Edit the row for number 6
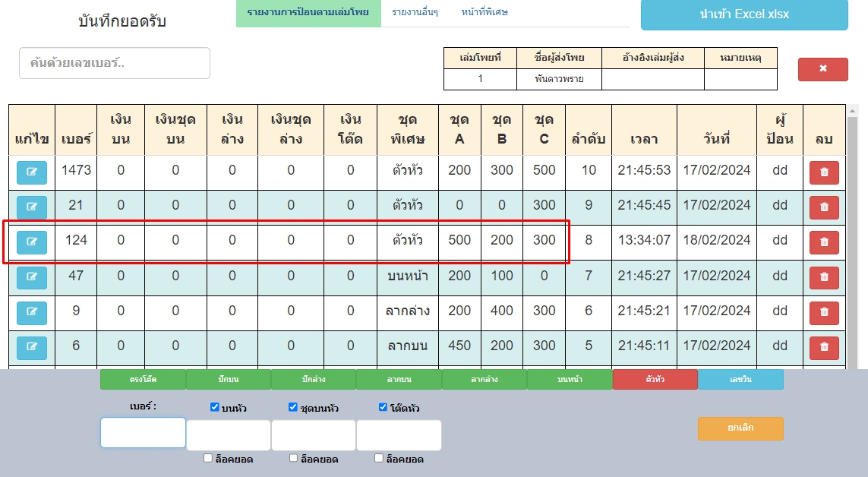 tap(32, 347)
